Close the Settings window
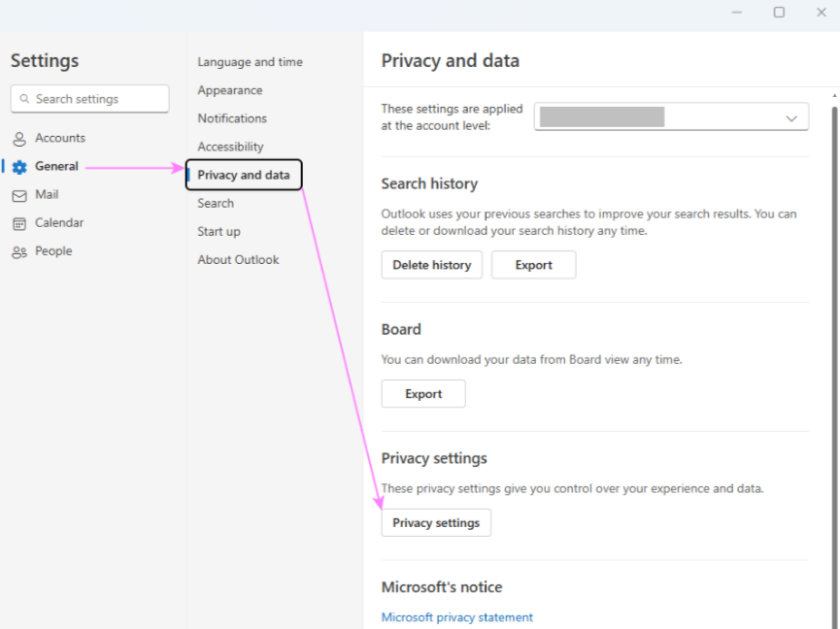 tap(822, 13)
